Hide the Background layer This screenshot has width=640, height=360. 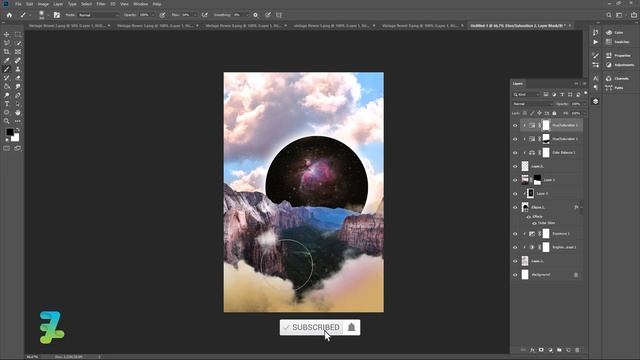point(515,275)
